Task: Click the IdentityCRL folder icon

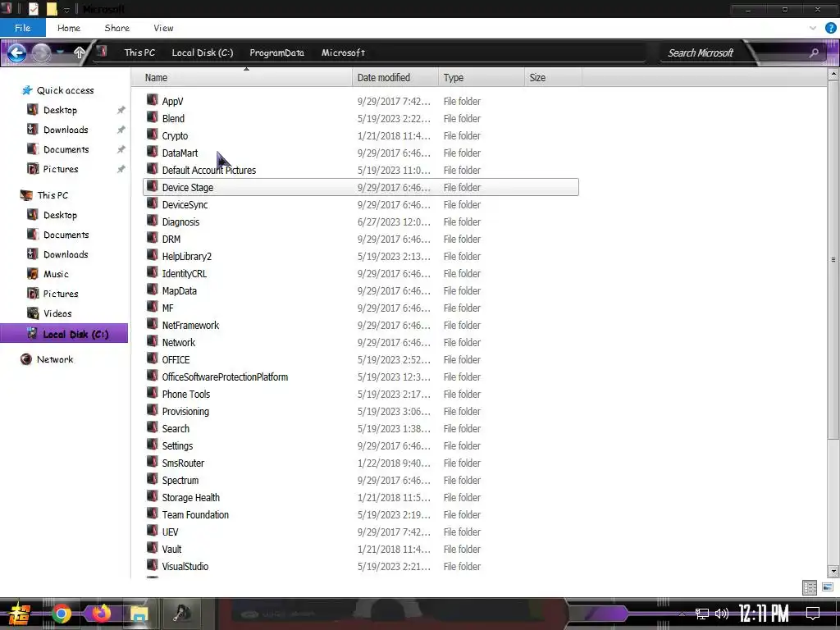Action: 152,272
